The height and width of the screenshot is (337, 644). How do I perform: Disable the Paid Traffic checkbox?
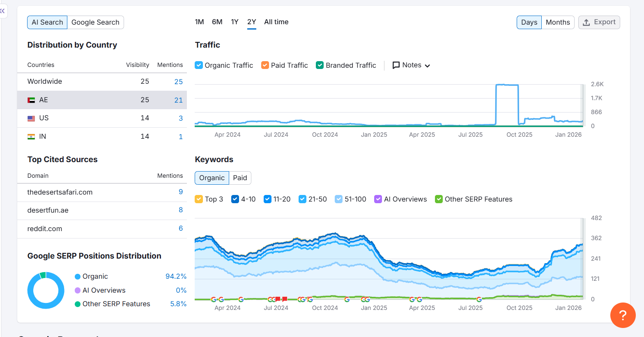coord(265,65)
